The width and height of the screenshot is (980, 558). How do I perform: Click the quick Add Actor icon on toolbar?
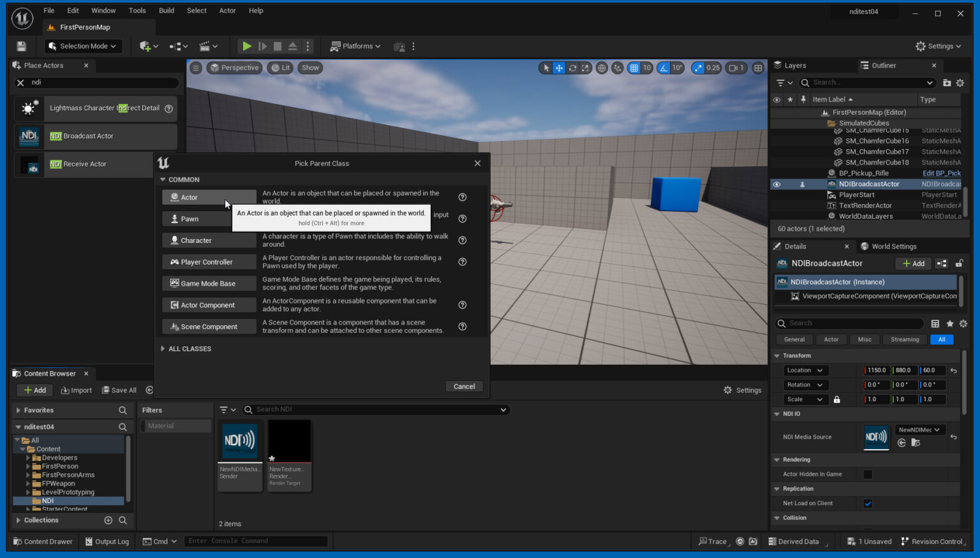pos(145,46)
